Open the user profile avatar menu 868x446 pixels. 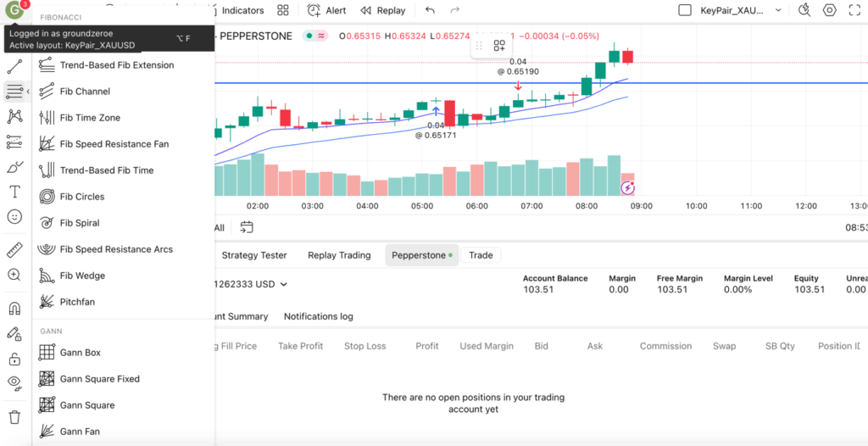pos(14,10)
